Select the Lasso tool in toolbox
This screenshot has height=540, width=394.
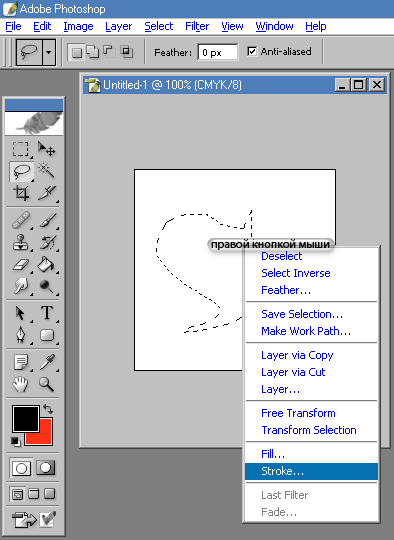21,172
